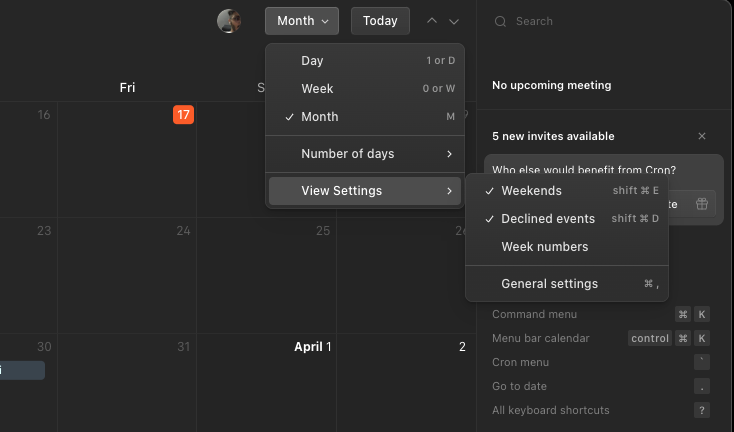Switch to Day view
The width and height of the screenshot is (734, 432).
tap(365, 60)
